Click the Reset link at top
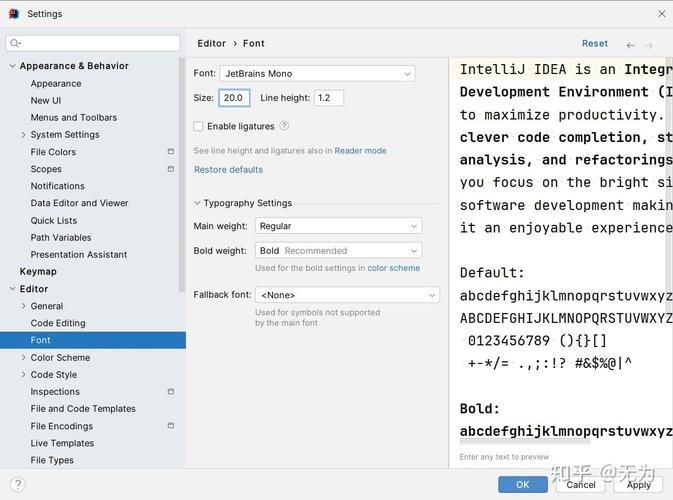The height and width of the screenshot is (500, 673). [594, 44]
